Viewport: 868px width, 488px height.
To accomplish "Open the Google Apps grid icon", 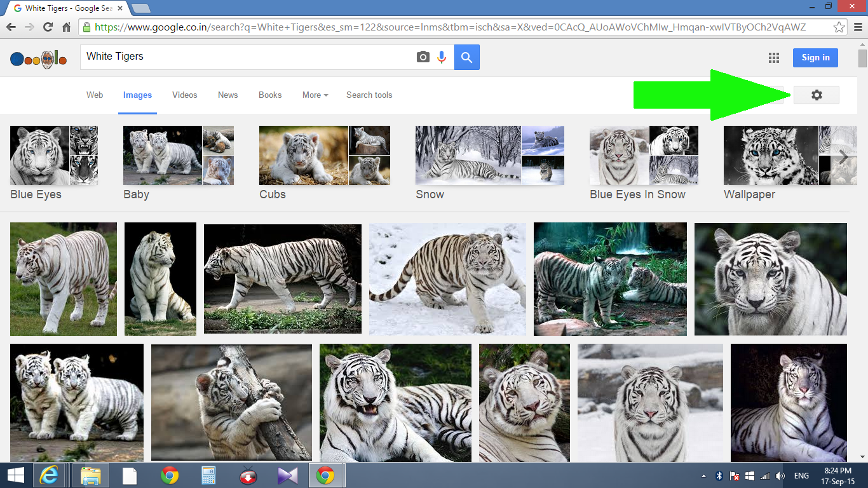I will (x=774, y=57).
